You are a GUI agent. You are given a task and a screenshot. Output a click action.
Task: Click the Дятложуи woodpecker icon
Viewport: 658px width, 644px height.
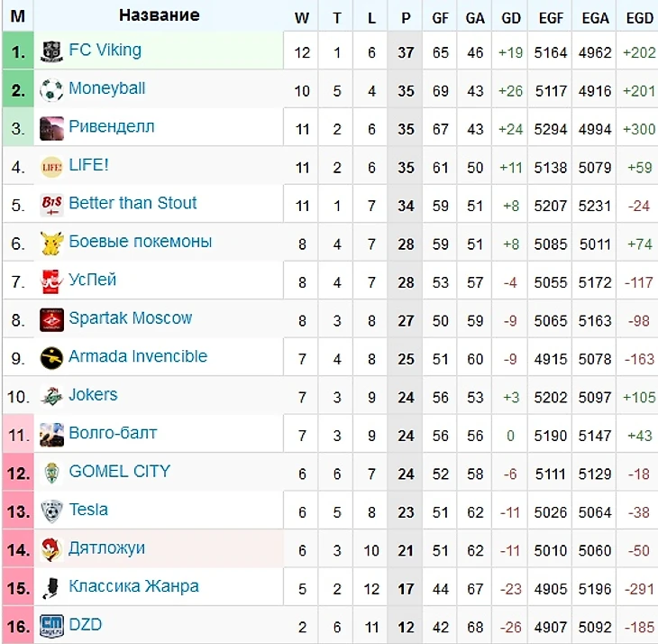click(51, 549)
